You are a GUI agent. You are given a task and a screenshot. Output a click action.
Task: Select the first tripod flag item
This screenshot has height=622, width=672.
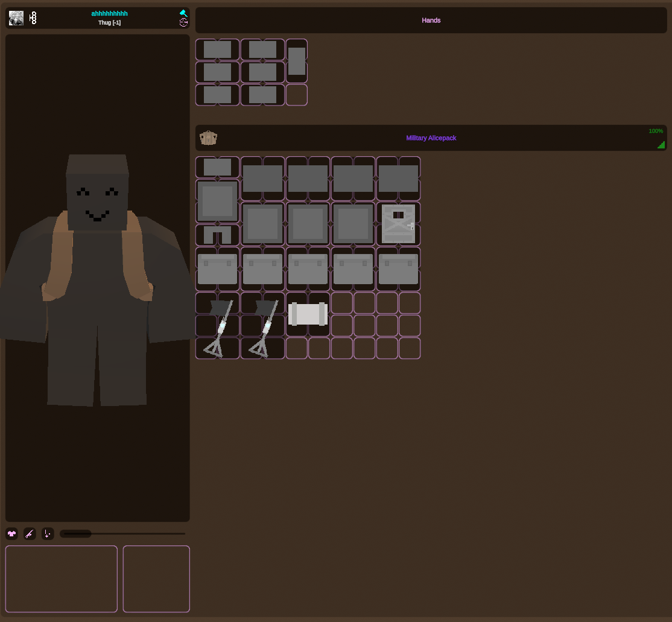[217, 326]
